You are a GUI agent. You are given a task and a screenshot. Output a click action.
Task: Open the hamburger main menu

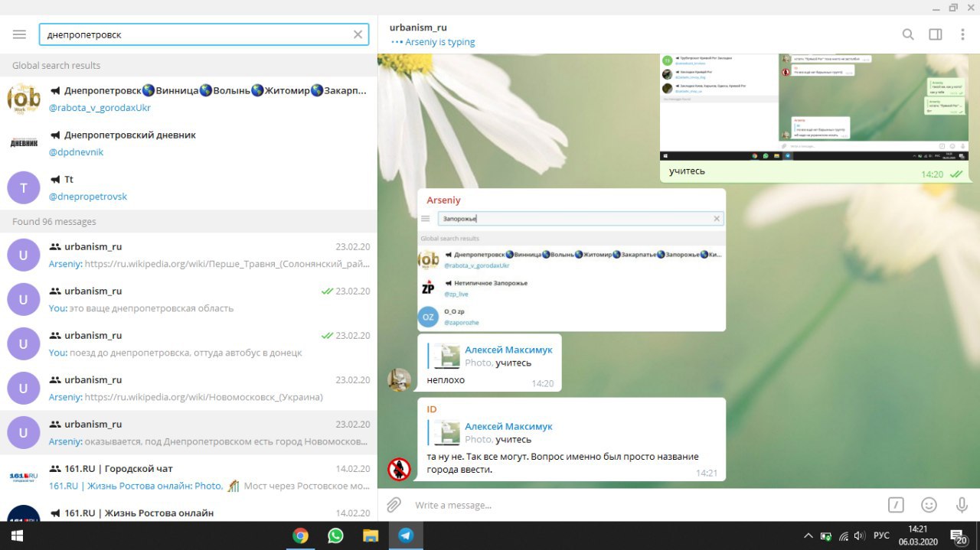[19, 34]
